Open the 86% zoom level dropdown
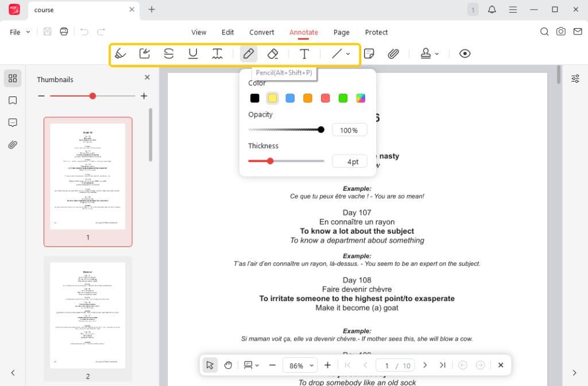 click(x=300, y=365)
